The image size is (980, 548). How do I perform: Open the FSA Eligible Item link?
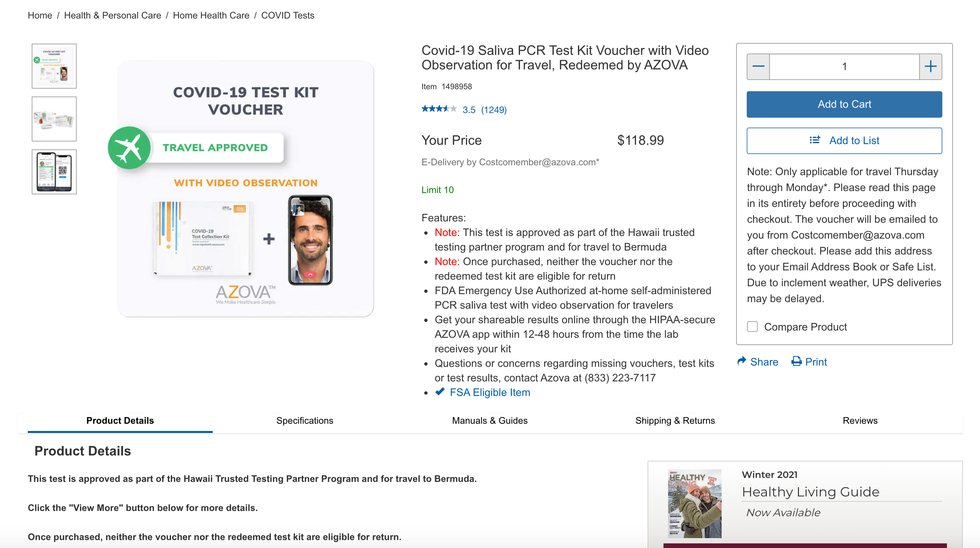[x=490, y=392]
